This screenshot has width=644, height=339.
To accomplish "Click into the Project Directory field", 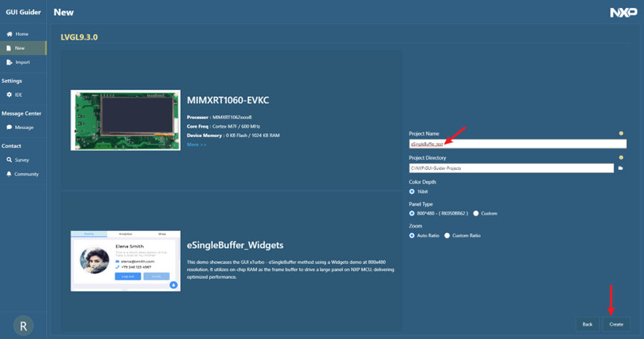I will click(511, 168).
